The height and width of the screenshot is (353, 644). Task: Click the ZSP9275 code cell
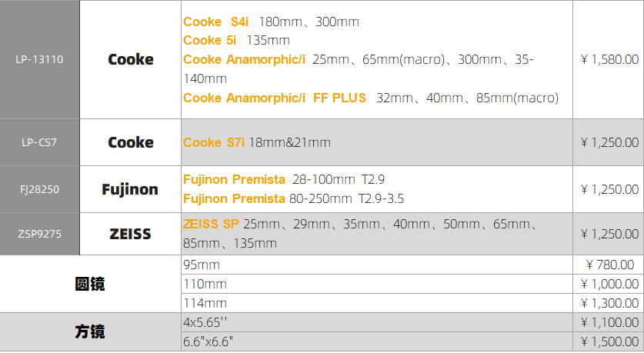point(39,234)
